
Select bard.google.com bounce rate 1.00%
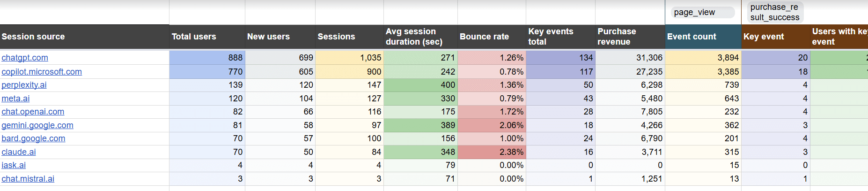492,138
